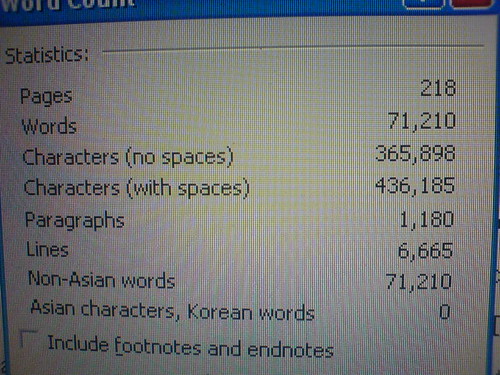The image size is (500, 375).
Task: Select the value 436,185
Action: (415, 186)
